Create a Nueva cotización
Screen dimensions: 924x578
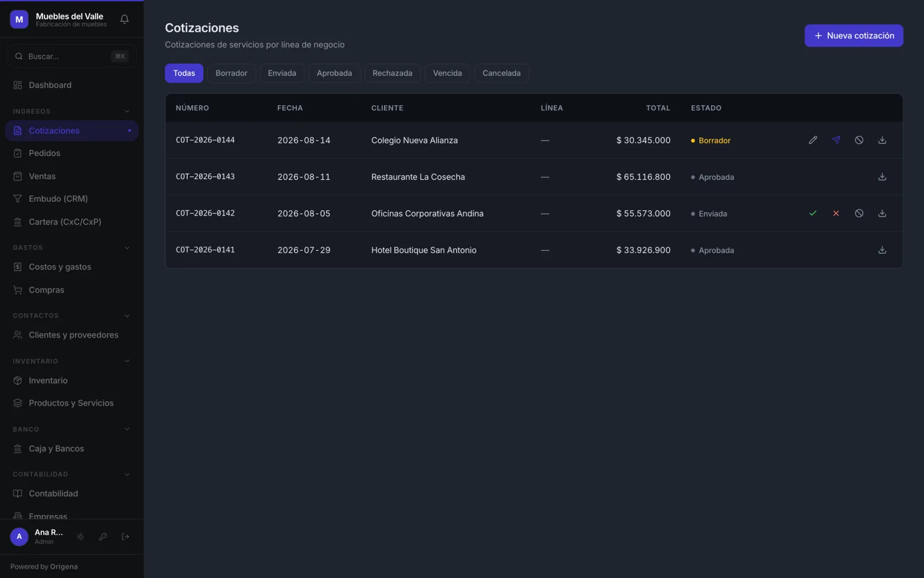click(854, 35)
